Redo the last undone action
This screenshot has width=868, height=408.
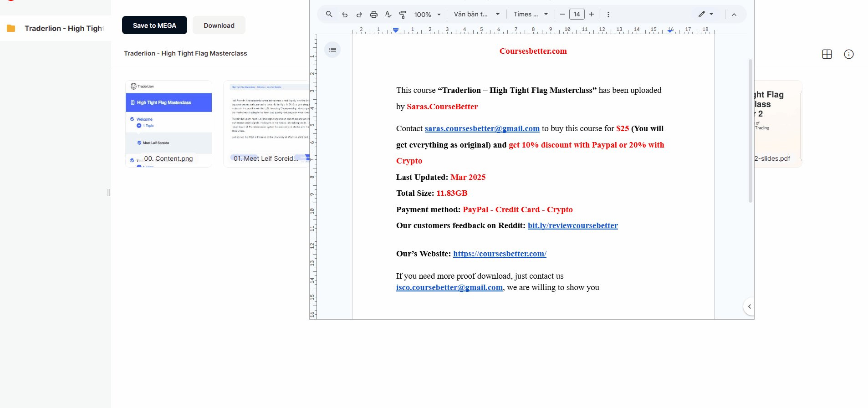359,15
